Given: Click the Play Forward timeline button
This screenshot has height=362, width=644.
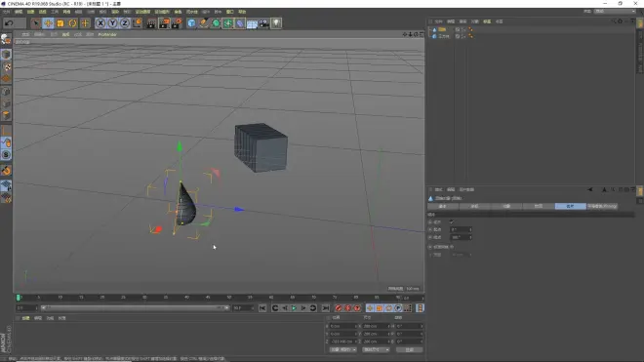Looking at the screenshot, I should point(294,308).
